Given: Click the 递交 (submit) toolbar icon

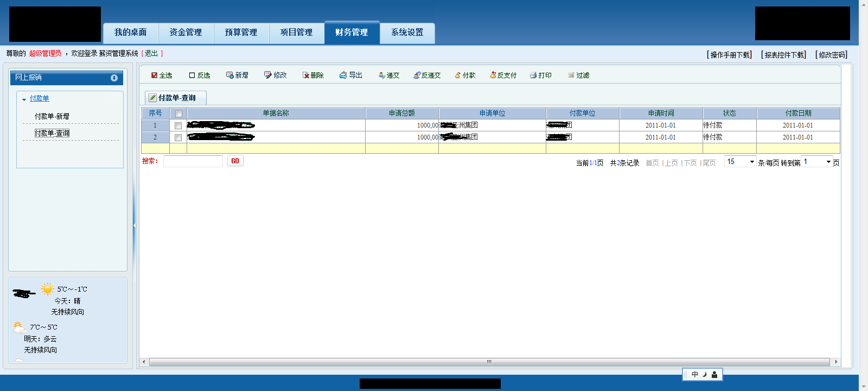Looking at the screenshot, I should (382, 75).
